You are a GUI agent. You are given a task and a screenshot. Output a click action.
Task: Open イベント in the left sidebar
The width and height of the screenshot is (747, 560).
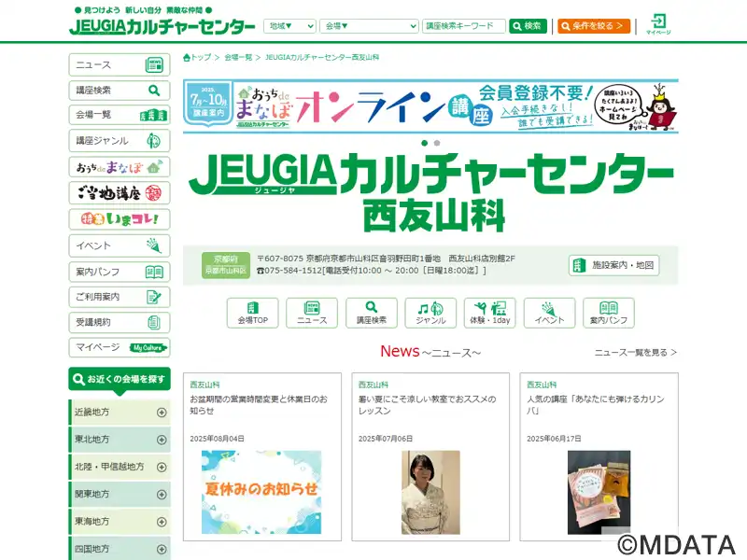point(120,245)
